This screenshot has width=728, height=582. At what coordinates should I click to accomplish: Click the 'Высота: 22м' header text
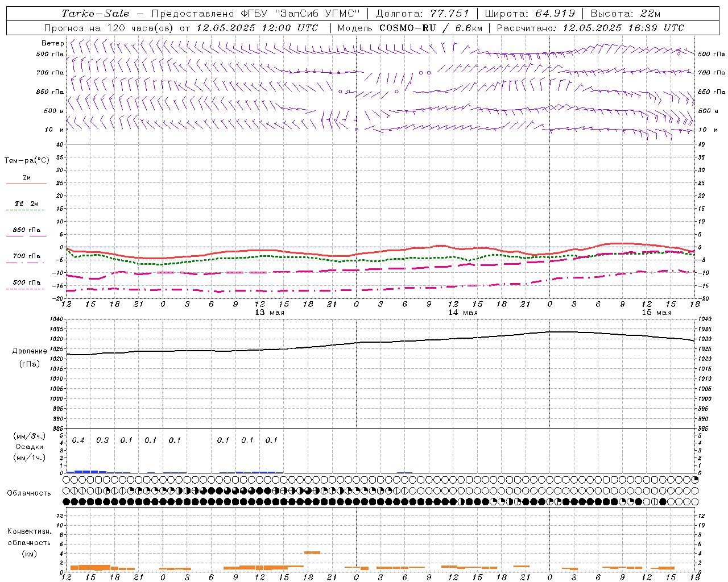[626, 14]
